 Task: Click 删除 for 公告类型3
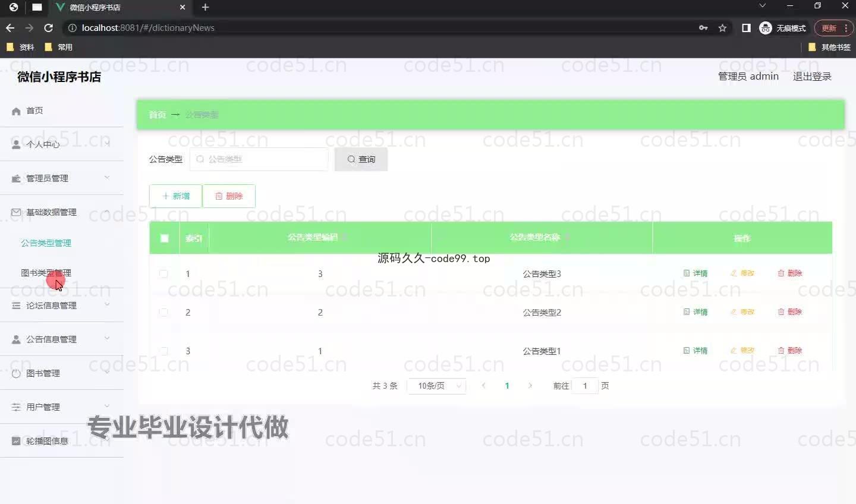pos(790,273)
